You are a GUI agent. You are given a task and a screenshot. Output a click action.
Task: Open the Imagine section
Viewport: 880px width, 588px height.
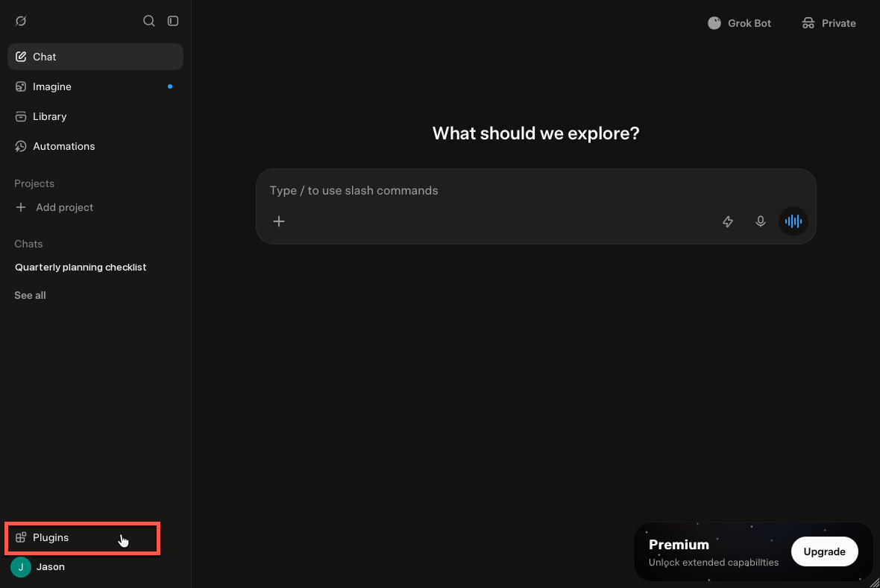[x=95, y=86]
